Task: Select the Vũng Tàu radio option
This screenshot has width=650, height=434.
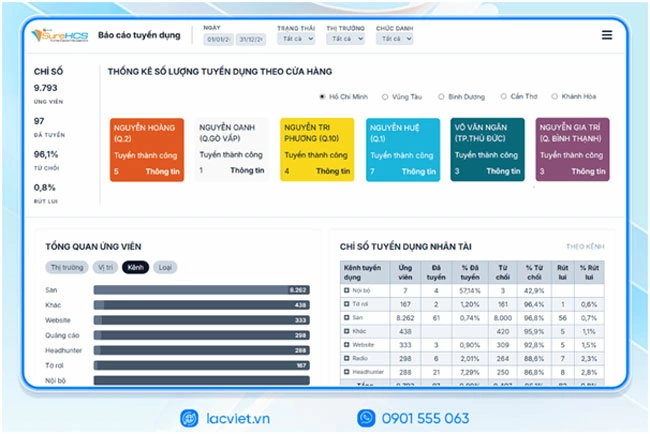Action: click(385, 97)
